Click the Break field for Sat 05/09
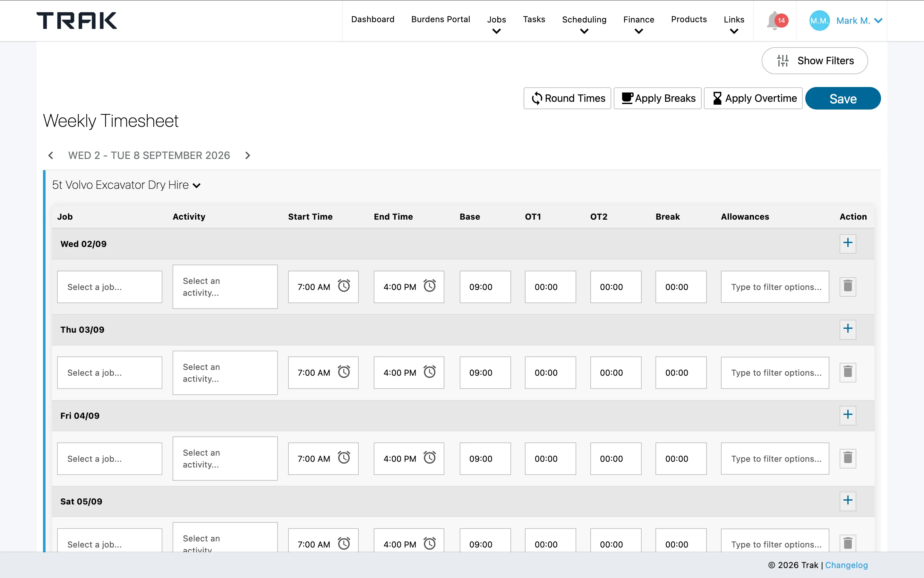 coord(681,540)
